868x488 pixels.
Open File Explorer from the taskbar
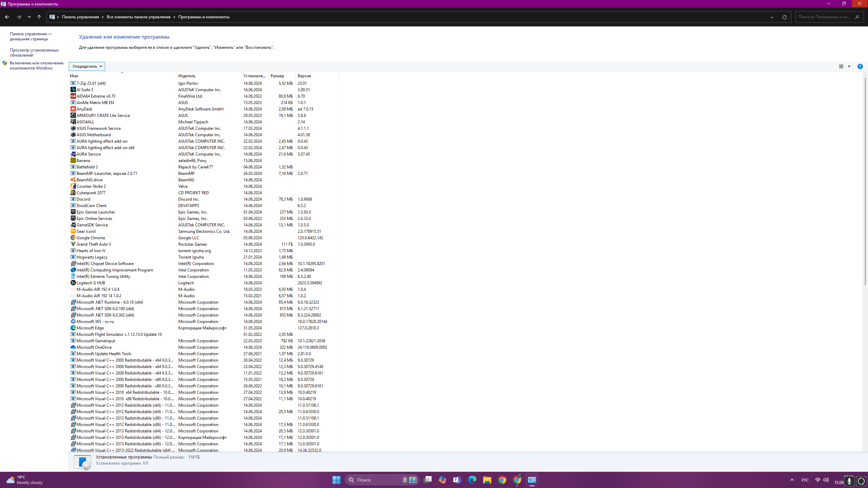pos(487,480)
